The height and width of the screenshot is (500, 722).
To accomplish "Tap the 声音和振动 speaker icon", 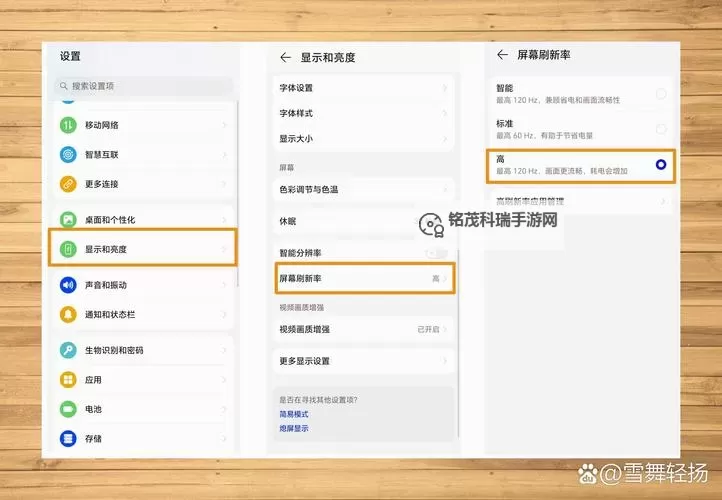I will 68,285.
